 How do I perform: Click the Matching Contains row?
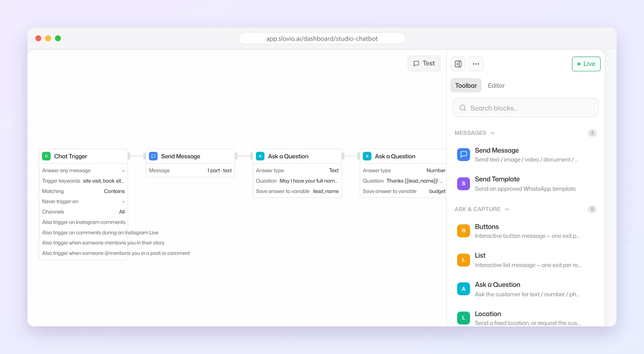(x=83, y=191)
